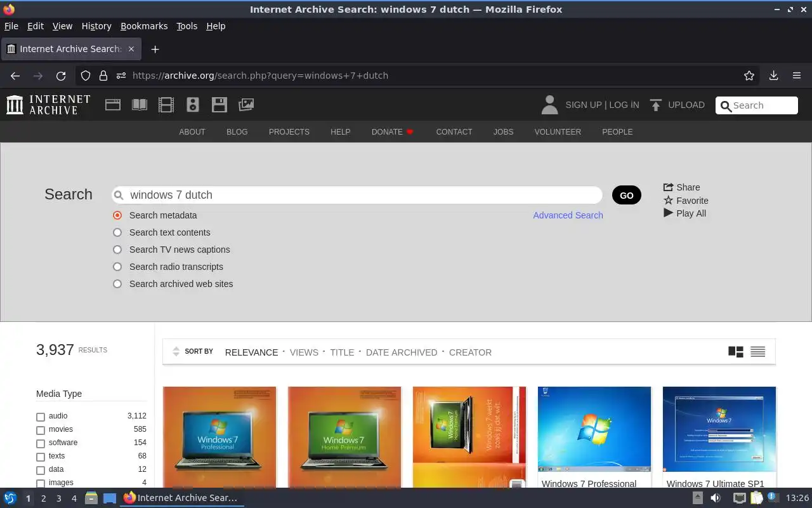The image size is (812, 508).
Task: Switch results to list view icon
Action: pos(757,352)
